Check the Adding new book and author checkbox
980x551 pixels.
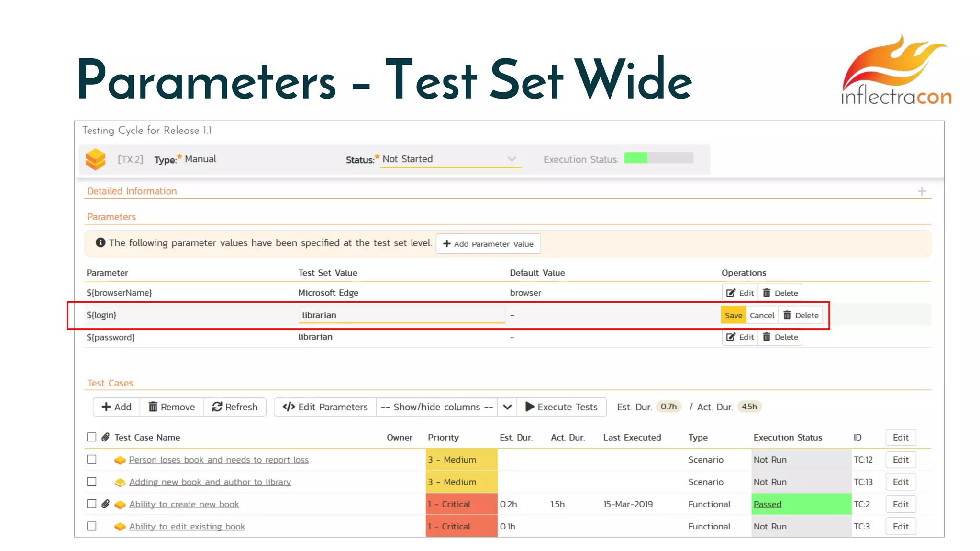(x=91, y=482)
